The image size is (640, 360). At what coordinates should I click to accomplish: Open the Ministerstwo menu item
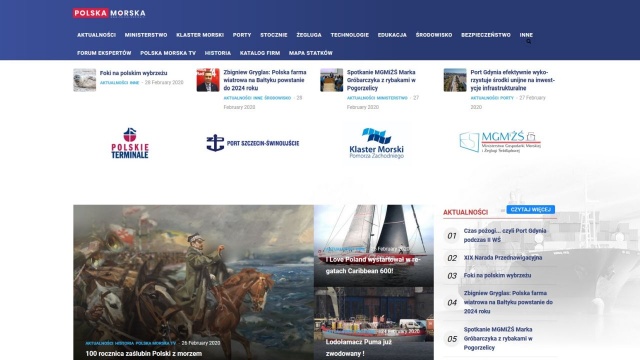pyautogui.click(x=146, y=35)
